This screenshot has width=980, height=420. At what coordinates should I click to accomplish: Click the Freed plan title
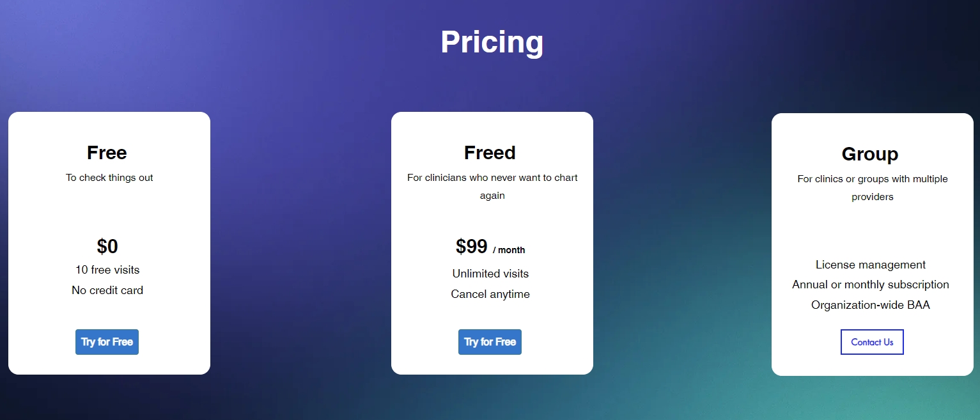coord(490,153)
